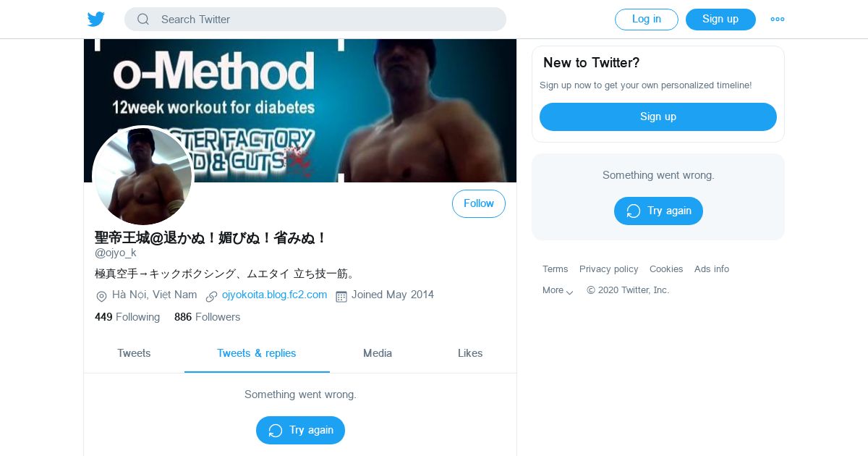The height and width of the screenshot is (456, 868).
Task: Click the Twitter bird logo
Action: pos(96,20)
